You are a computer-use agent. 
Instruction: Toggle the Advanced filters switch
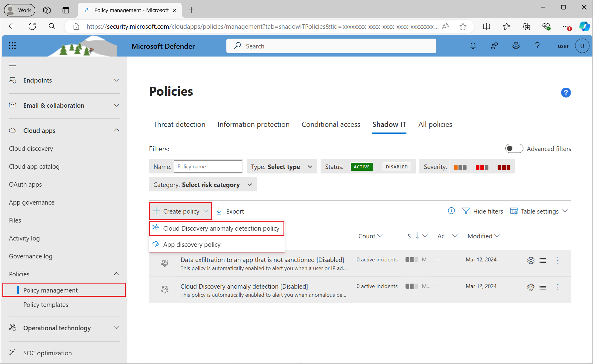(514, 148)
